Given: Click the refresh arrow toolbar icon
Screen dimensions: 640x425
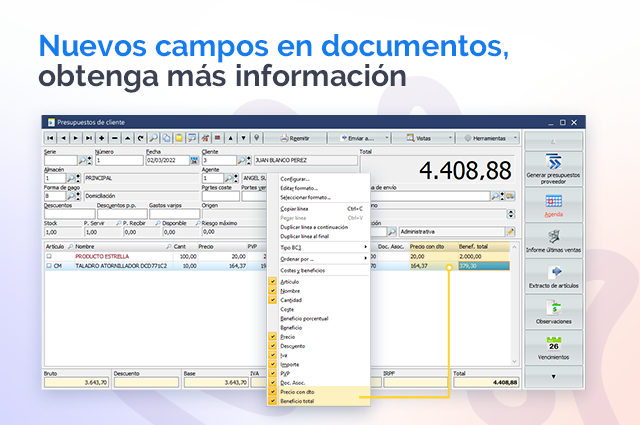Looking at the screenshot, I should click(140, 138).
